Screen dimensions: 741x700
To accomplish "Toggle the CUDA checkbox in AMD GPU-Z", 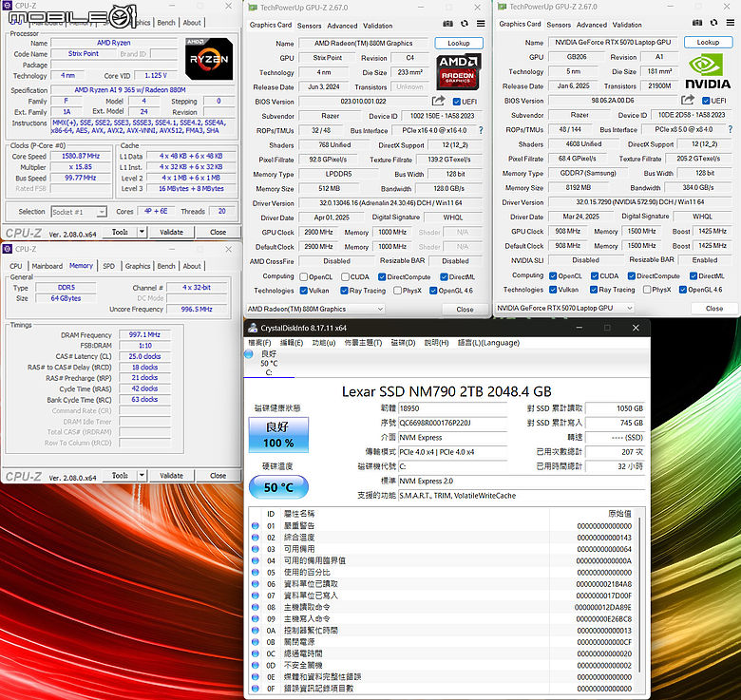I will click(x=346, y=276).
